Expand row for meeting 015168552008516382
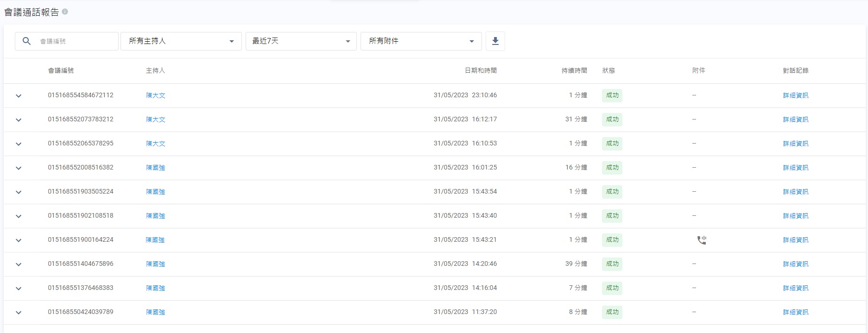This screenshot has height=333, width=868. point(19,168)
